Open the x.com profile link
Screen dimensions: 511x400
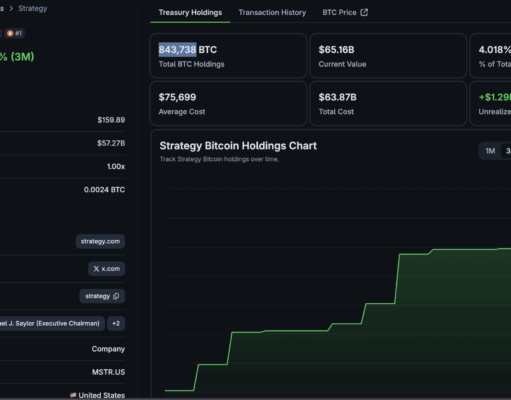[x=107, y=269]
